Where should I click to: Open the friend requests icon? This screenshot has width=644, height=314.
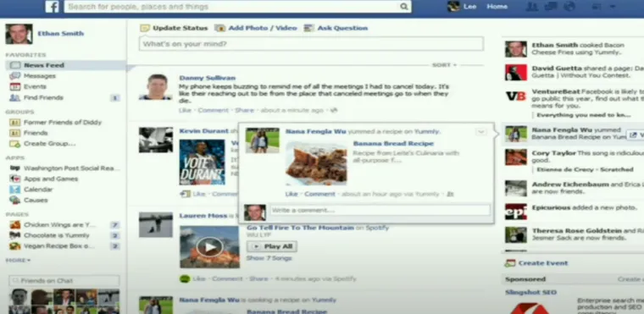pos(532,7)
